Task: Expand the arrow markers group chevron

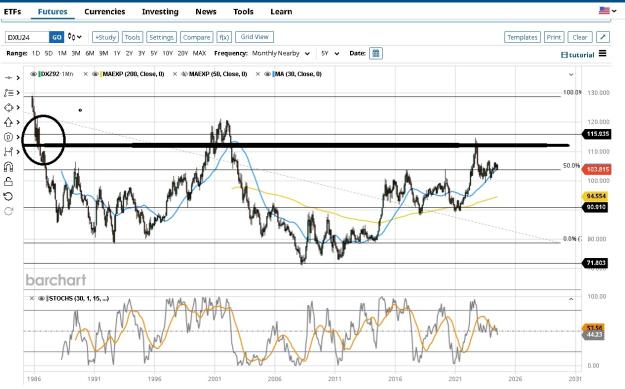Action: point(18,122)
